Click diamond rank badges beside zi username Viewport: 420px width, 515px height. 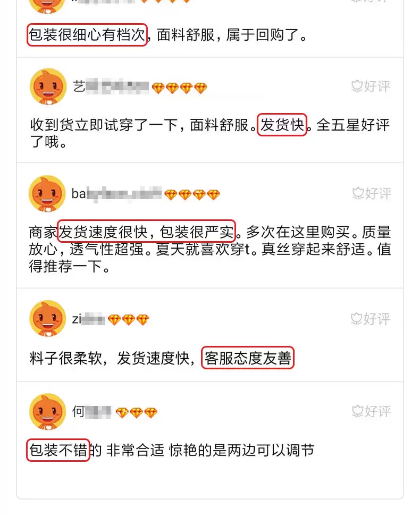click(x=128, y=320)
